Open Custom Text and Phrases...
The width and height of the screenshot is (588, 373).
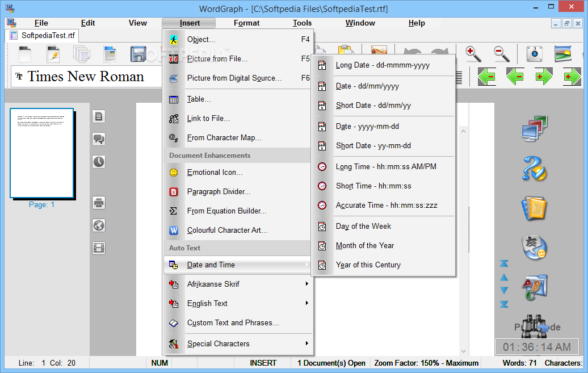click(238, 322)
